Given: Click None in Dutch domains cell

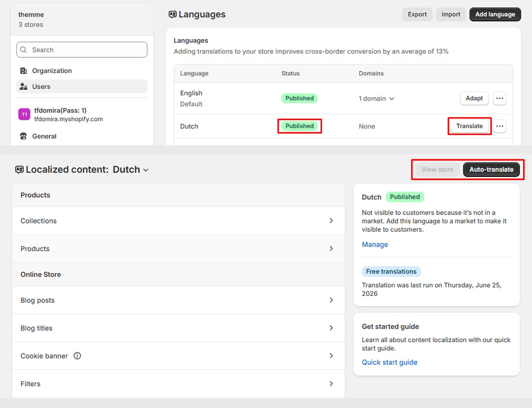Looking at the screenshot, I should point(367,126).
